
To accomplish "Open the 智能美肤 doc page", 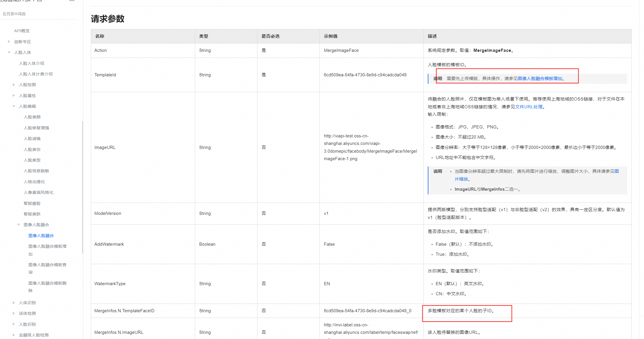I will [x=32, y=214].
